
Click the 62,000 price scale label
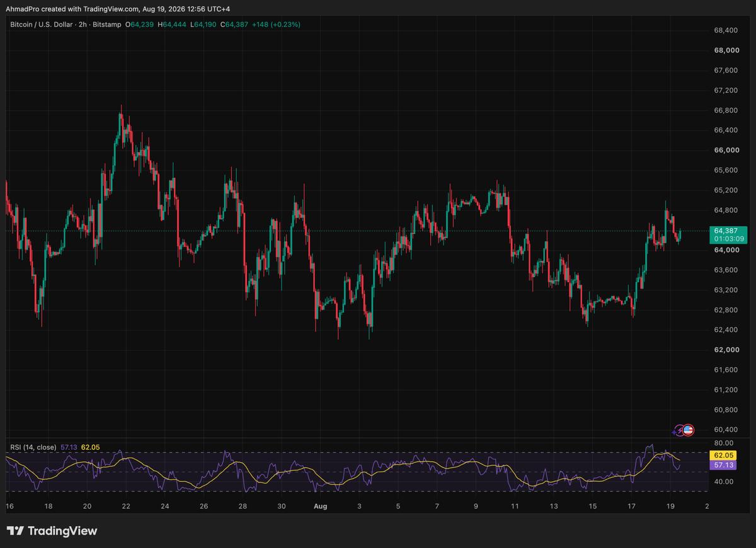coord(726,350)
